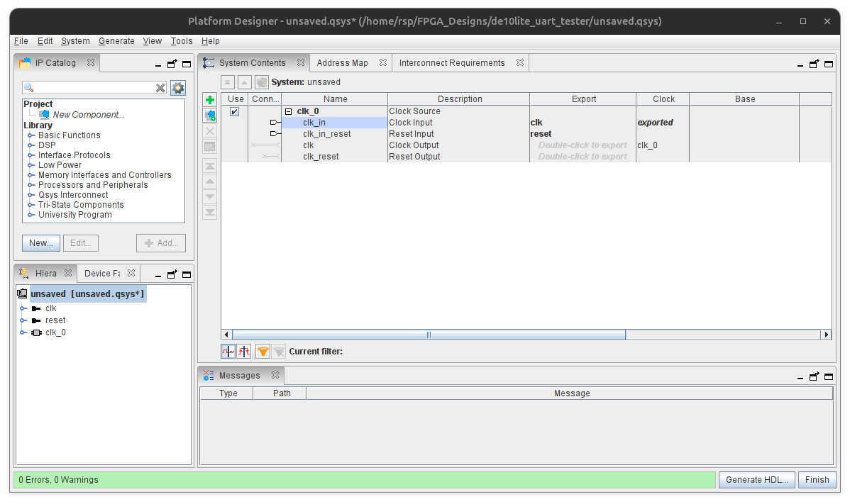Close the Address Map tab via its X icon
Image resolution: width=850 pixels, height=504 pixels.
tap(382, 63)
